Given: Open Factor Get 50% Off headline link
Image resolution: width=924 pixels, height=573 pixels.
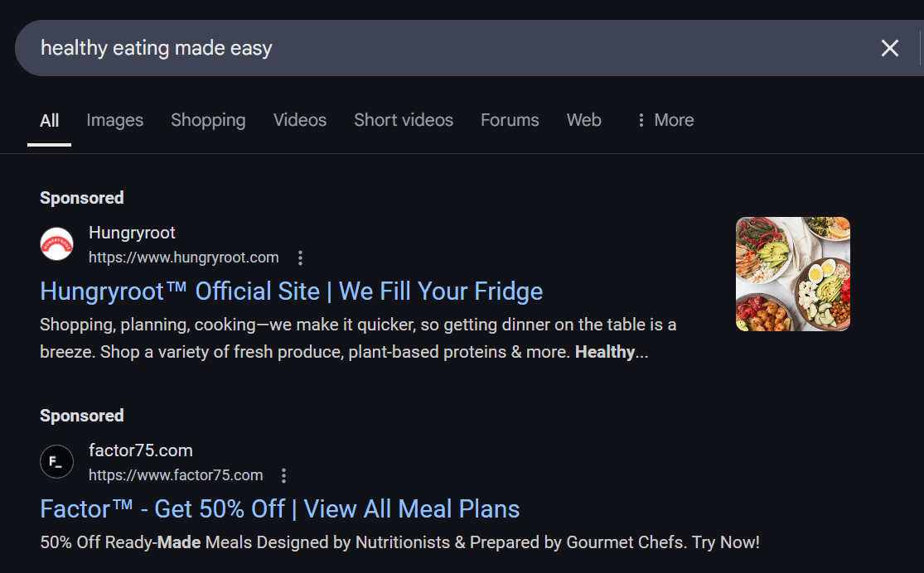Looking at the screenshot, I should pyautogui.click(x=279, y=509).
